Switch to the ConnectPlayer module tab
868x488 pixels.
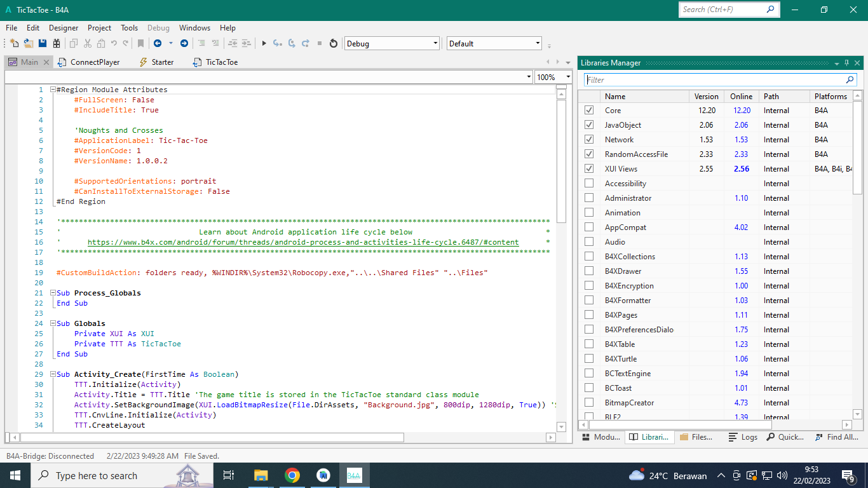pyautogui.click(x=94, y=62)
